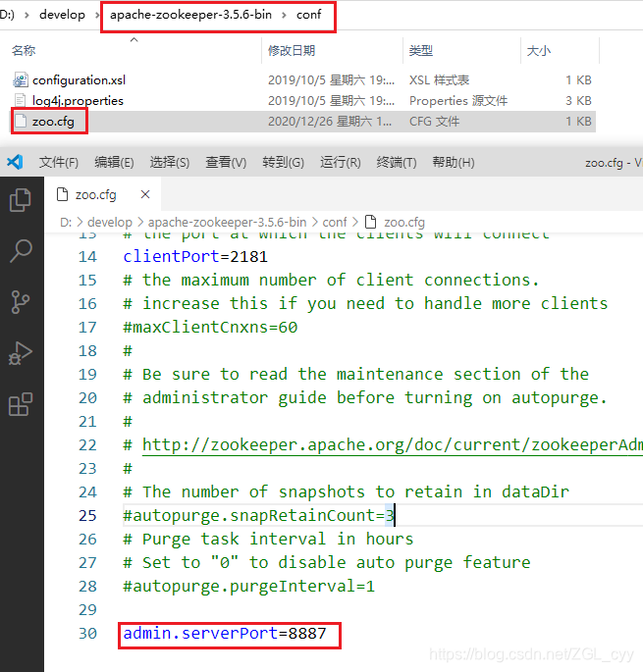Sort by 修改日期 column header
The image size is (643, 672).
pyautogui.click(x=292, y=51)
